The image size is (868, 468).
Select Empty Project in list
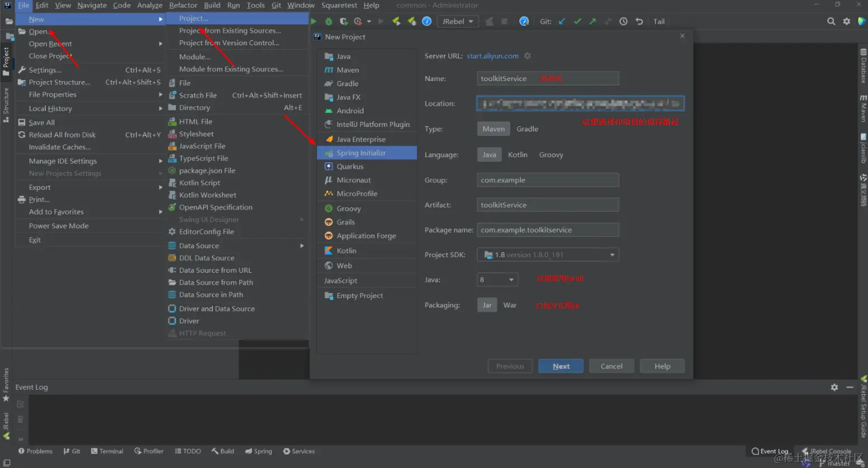tap(367, 296)
